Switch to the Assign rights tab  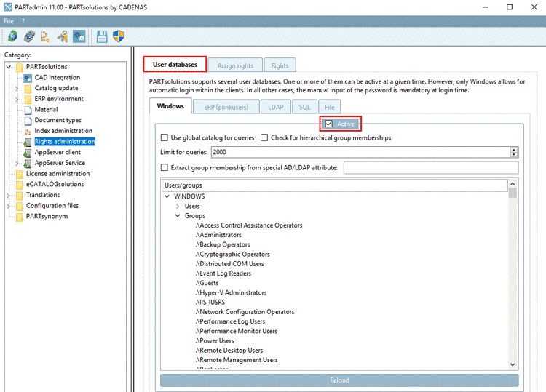pos(235,65)
